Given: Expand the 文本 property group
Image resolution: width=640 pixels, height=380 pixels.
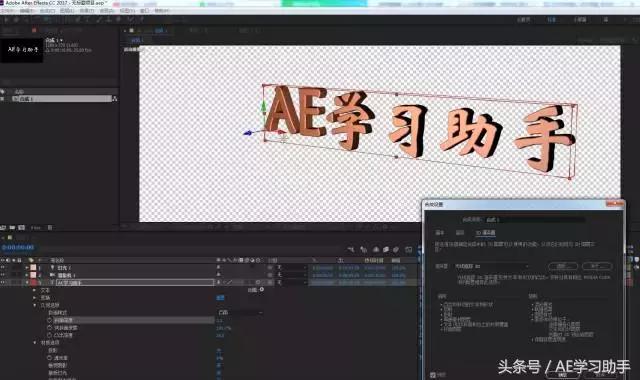Looking at the screenshot, I should pyautogui.click(x=34, y=290).
